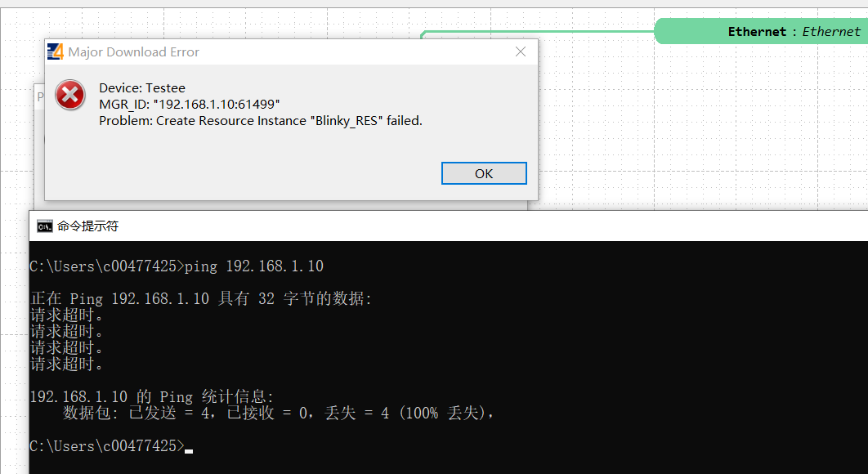Click the last command prompt input line

click(x=111, y=445)
